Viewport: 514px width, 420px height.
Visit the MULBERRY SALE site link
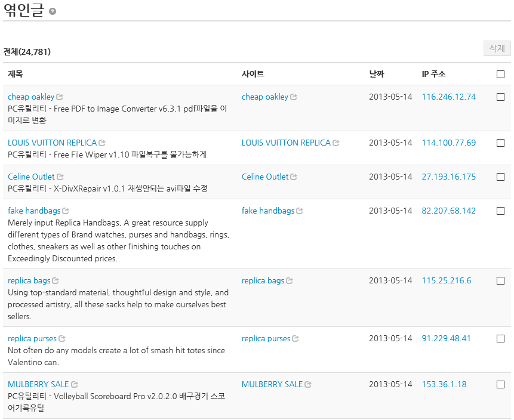point(272,385)
